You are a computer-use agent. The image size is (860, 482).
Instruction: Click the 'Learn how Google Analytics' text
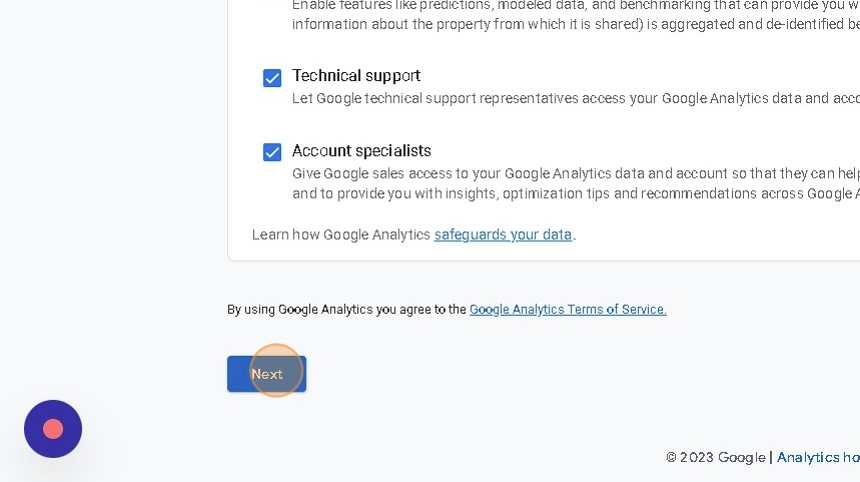(341, 235)
